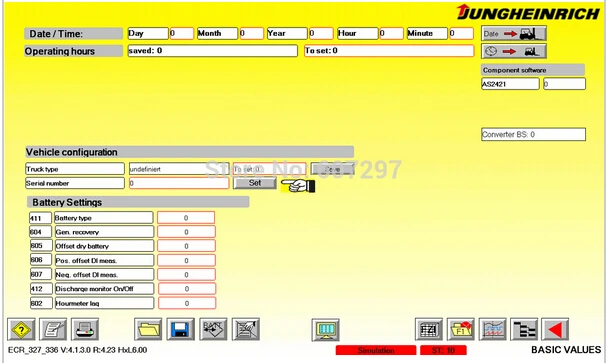Click the Offset dry battery value field
Image resolution: width=607 pixels, height=363 pixels.
click(x=187, y=246)
